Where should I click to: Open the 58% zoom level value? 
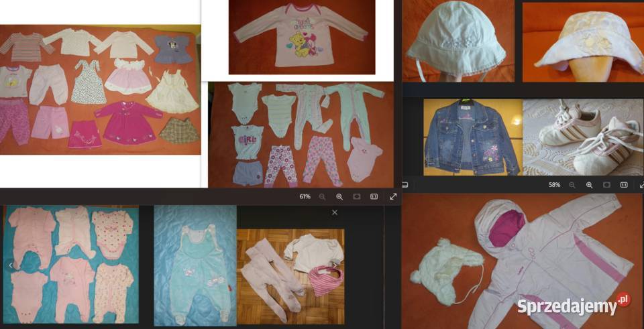coord(554,184)
